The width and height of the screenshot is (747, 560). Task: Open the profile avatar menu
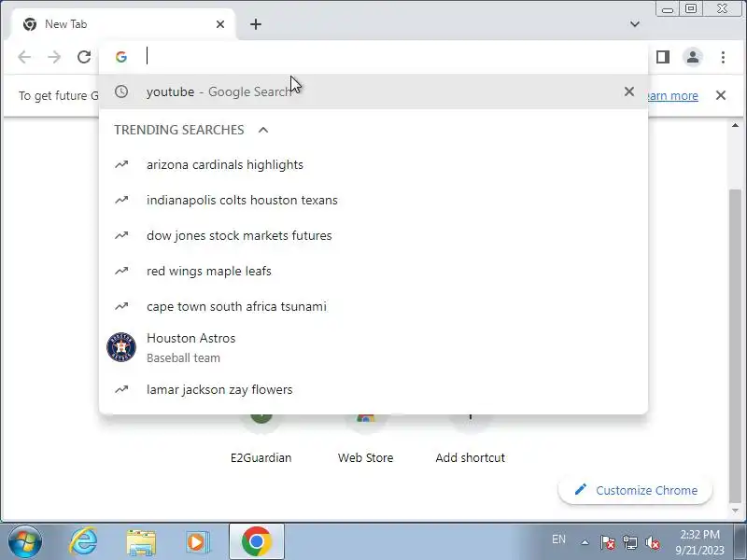pyautogui.click(x=693, y=57)
